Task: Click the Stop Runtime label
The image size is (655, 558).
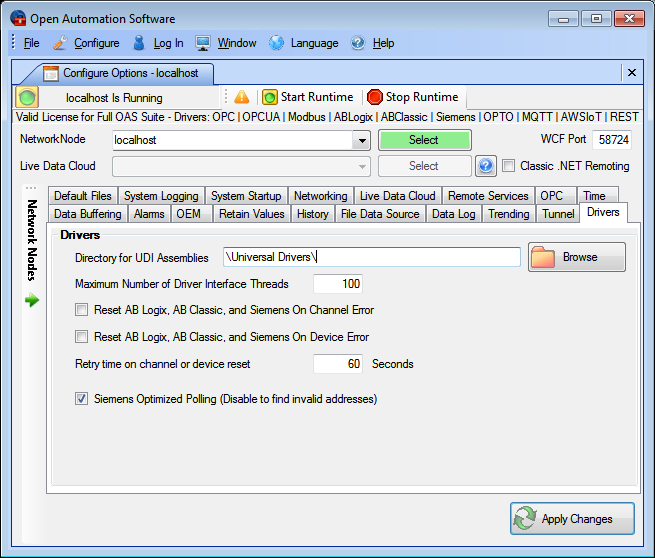Action: click(422, 97)
